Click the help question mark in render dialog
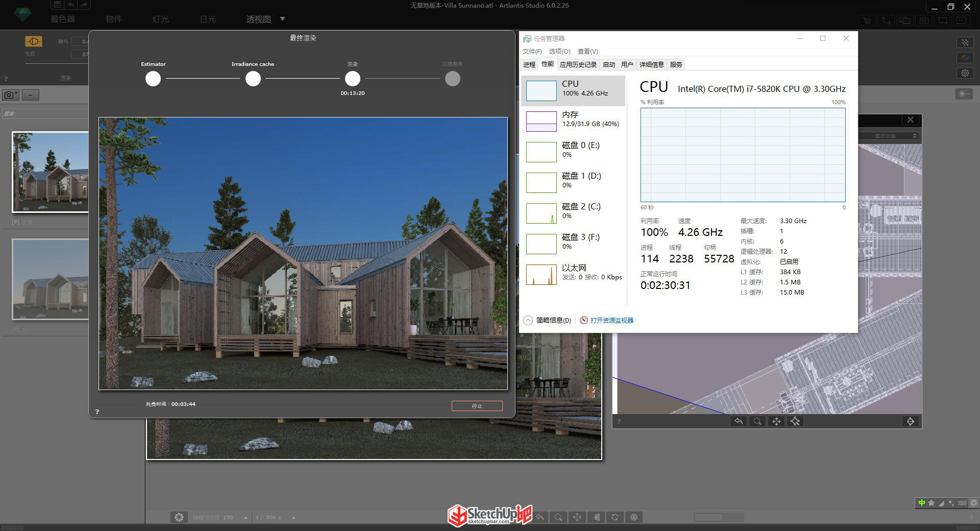The image size is (980, 531). coord(97,412)
